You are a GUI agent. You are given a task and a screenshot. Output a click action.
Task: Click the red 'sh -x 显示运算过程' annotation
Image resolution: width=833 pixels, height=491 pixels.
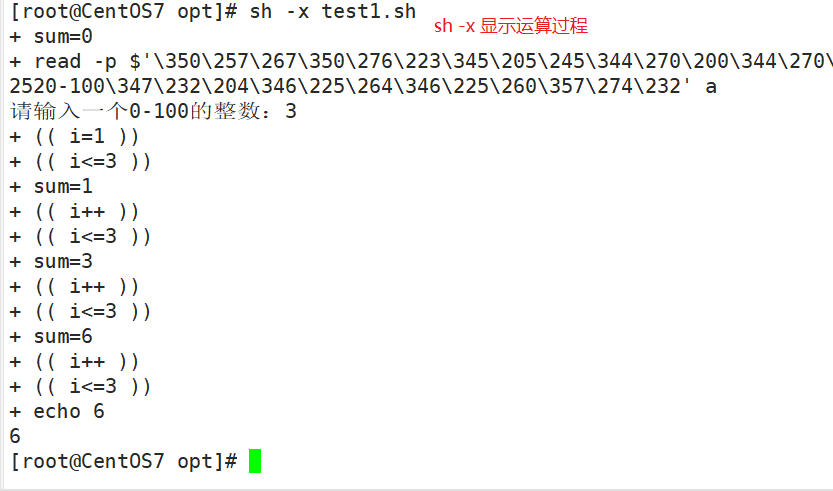511,26
